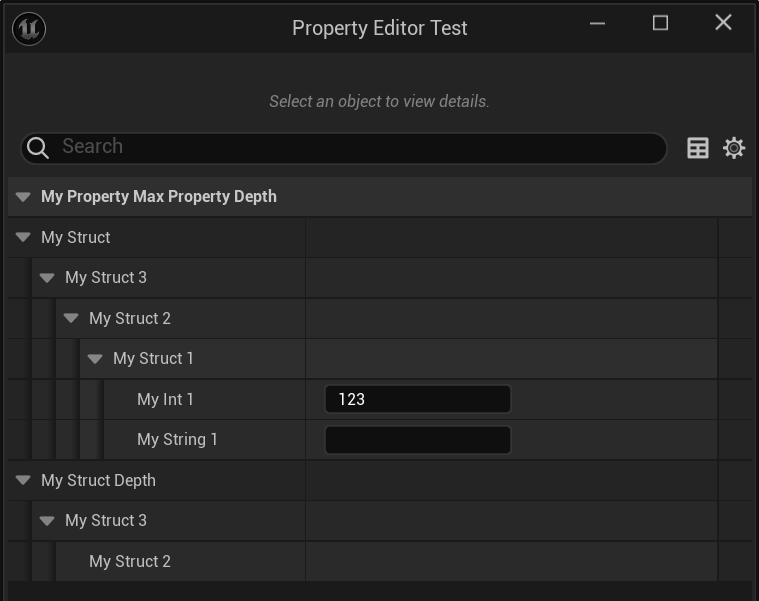Screen dimensions: 759x601
Task: Open the property matrix table icon
Action: click(x=697, y=148)
